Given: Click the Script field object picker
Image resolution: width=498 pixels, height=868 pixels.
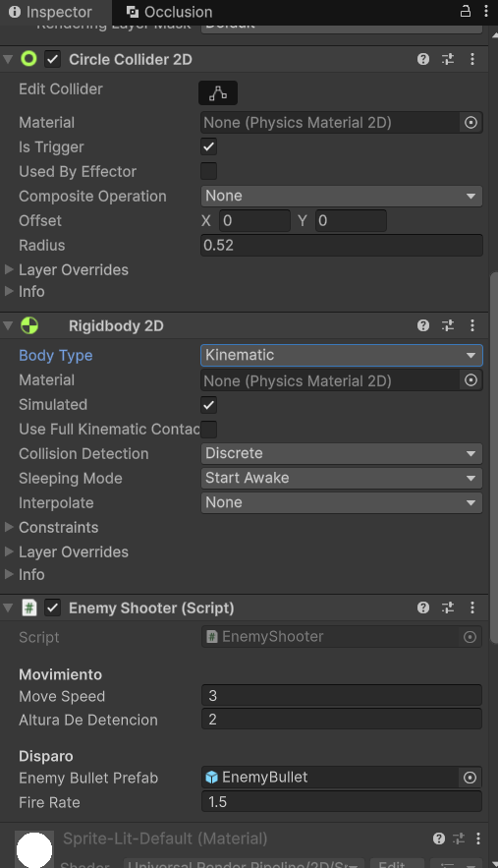Looking at the screenshot, I should 470,637.
